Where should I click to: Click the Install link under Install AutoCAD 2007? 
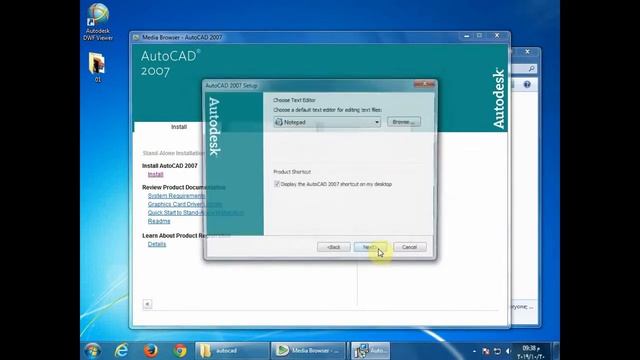pyautogui.click(x=156, y=174)
